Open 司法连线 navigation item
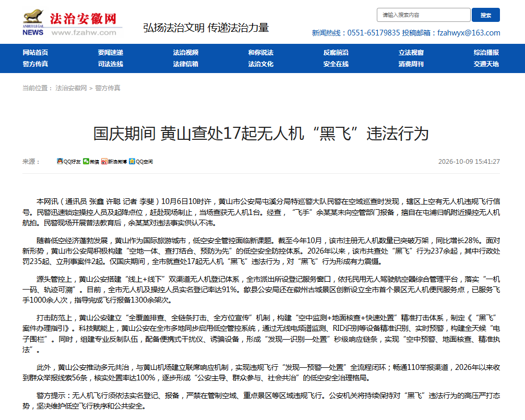The image size is (525, 420). click(111, 64)
